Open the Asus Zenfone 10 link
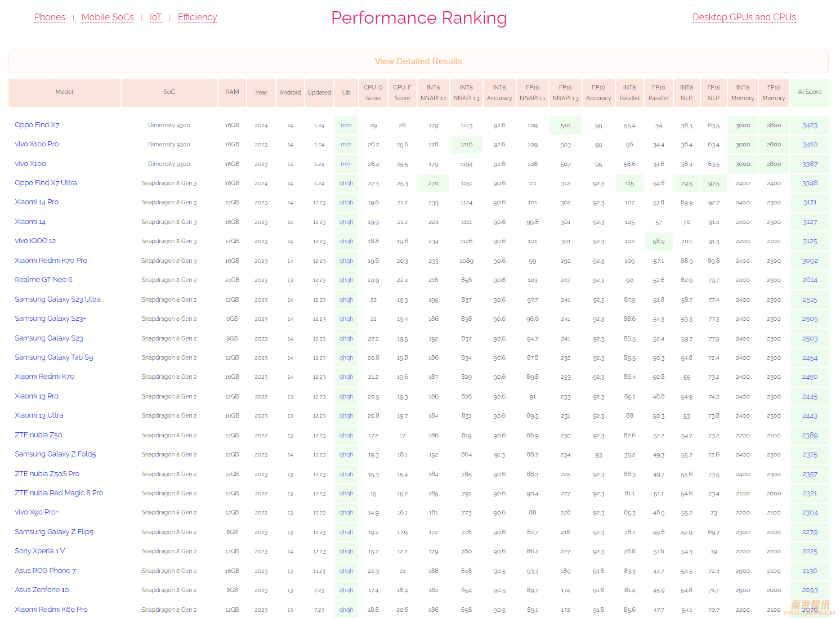Screen dimensions: 840x618 pyautogui.click(x=42, y=590)
